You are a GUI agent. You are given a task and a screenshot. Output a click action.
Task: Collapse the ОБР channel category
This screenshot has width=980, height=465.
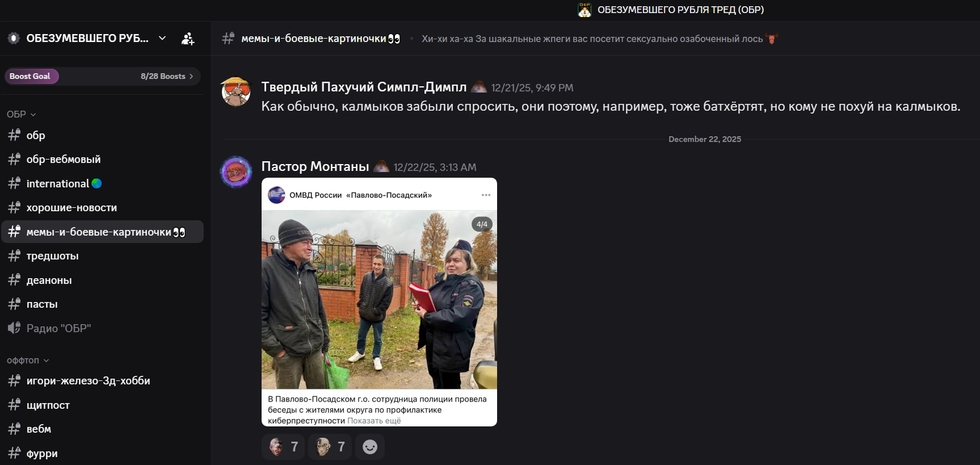22,114
